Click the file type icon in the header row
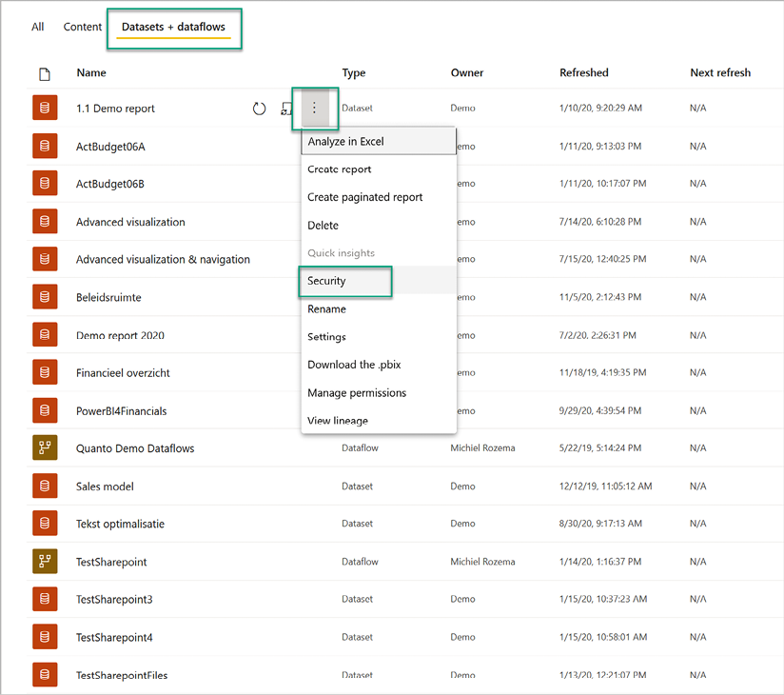784x695 pixels. pyautogui.click(x=45, y=74)
